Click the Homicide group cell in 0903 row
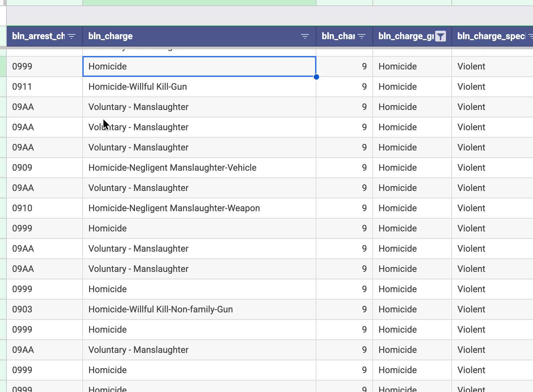 click(412, 309)
